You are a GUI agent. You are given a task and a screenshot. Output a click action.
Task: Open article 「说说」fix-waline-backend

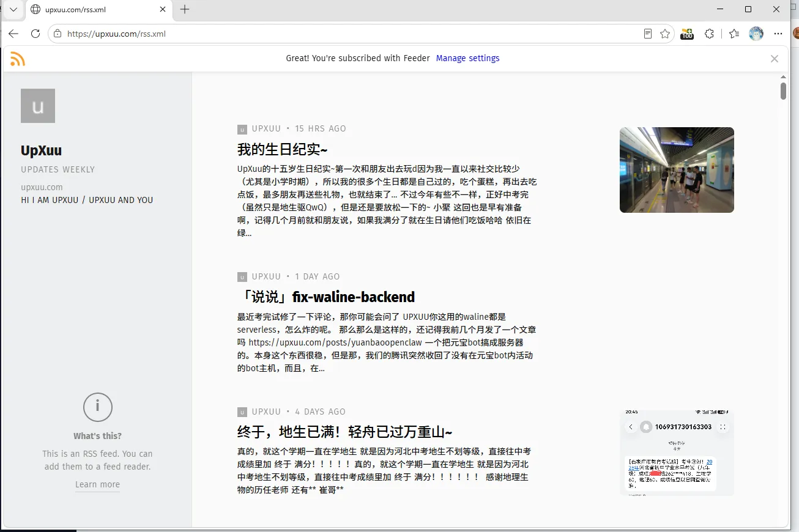[326, 297]
